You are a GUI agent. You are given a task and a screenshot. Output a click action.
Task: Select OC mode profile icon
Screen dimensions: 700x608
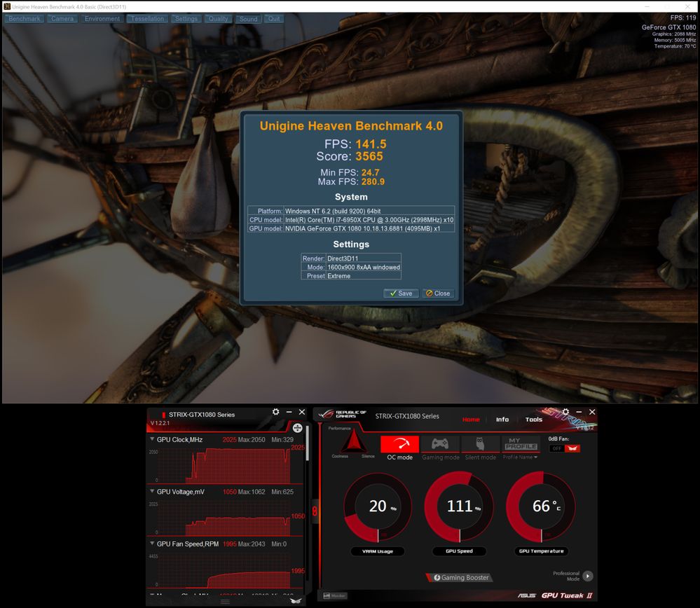399,444
